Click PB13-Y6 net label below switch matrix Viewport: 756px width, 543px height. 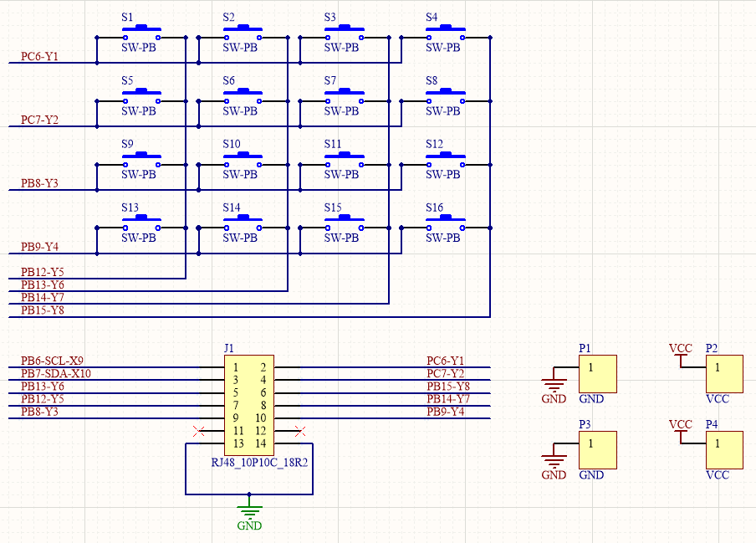tap(43, 285)
